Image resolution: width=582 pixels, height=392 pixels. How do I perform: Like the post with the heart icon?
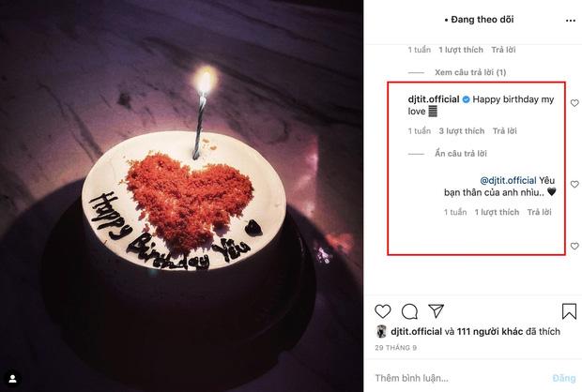tap(383, 311)
